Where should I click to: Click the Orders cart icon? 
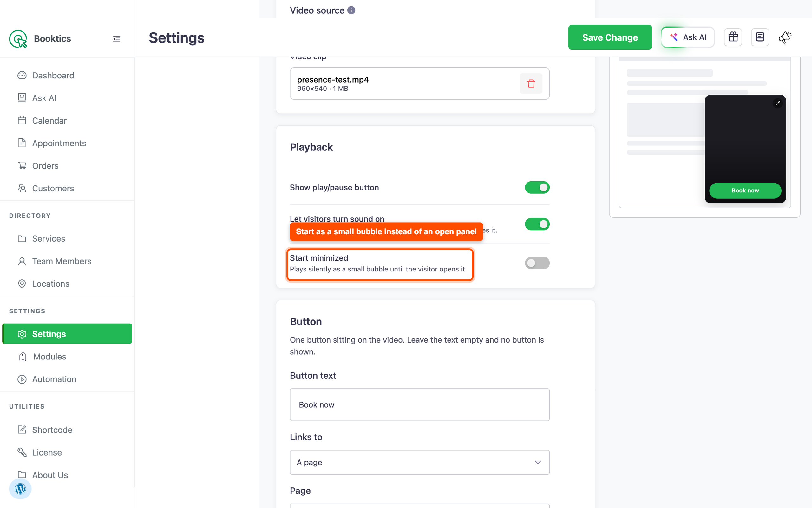point(22,165)
